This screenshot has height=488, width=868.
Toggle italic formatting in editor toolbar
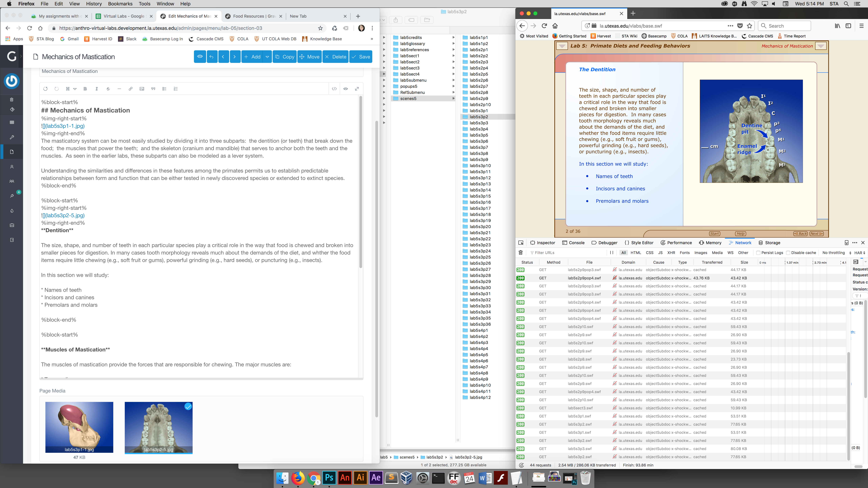97,89
